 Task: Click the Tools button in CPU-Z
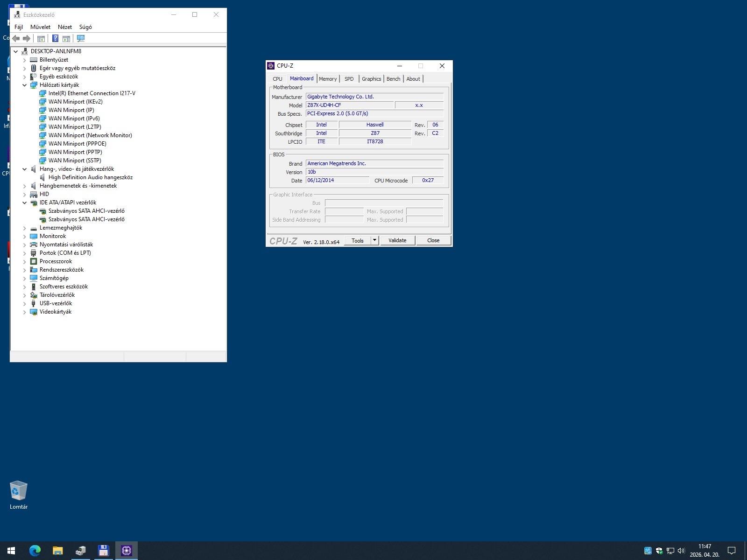(x=358, y=240)
